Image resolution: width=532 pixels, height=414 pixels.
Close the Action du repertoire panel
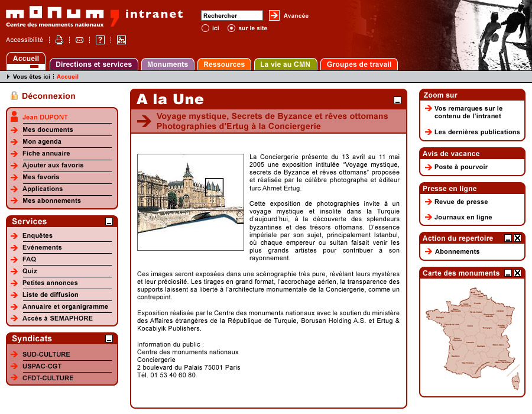pyautogui.click(x=517, y=238)
